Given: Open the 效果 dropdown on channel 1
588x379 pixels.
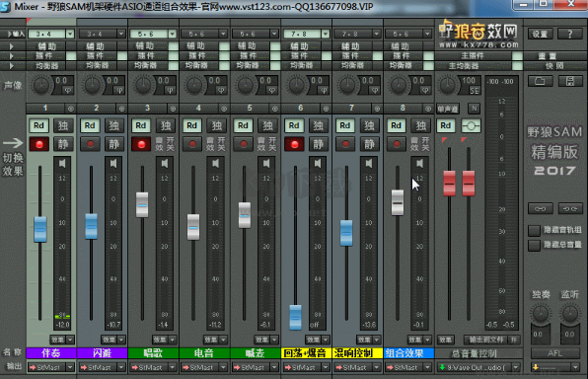Looking at the screenshot, I should click(62, 340).
